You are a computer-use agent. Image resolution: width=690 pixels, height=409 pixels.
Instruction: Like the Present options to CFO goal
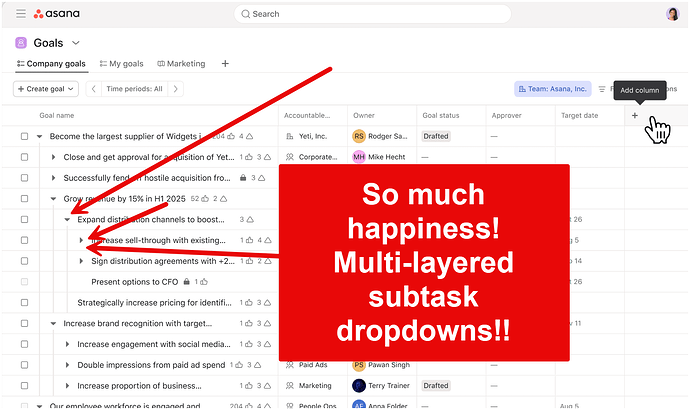pos(204,282)
